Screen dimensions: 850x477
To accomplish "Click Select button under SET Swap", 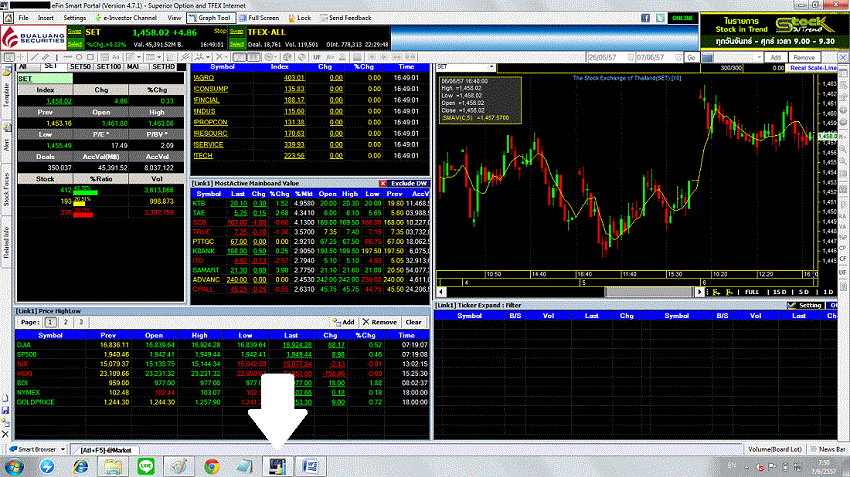I will (75, 44).
